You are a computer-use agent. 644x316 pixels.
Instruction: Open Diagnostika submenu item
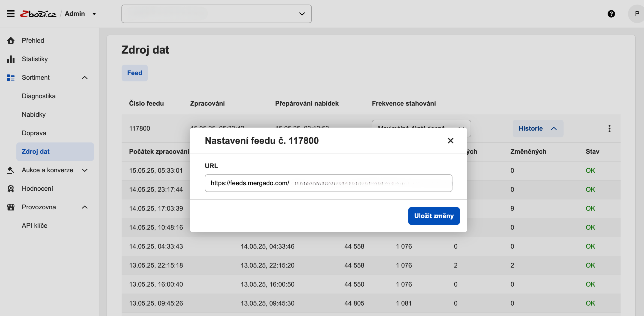coord(39,96)
